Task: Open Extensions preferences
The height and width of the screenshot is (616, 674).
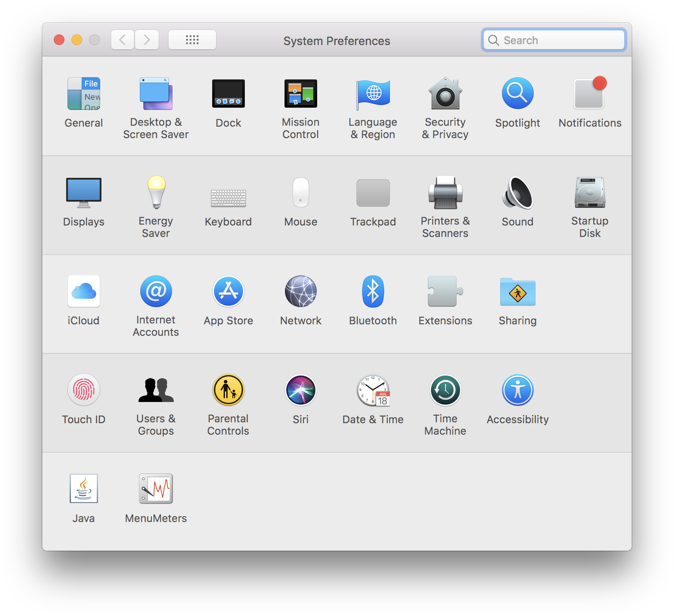Action: (x=446, y=291)
